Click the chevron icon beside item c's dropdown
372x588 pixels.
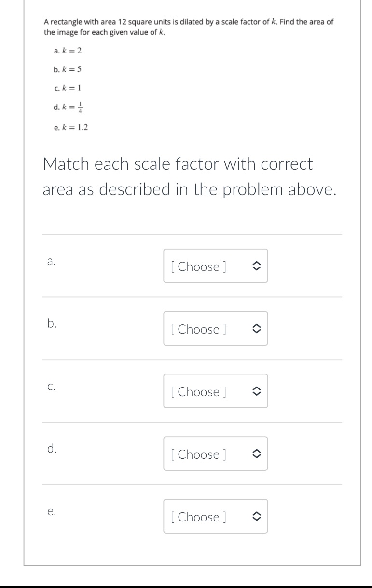257,391
